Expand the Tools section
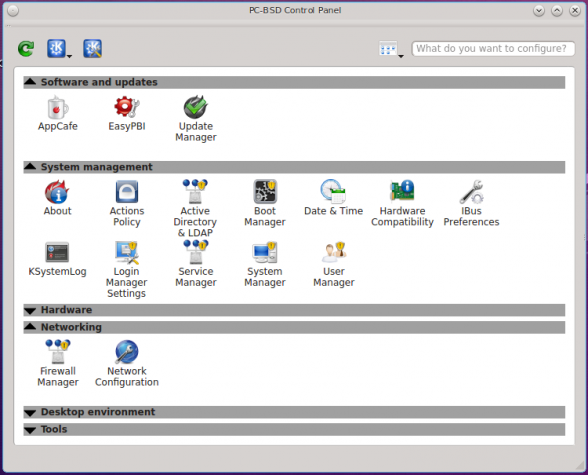 point(294,429)
